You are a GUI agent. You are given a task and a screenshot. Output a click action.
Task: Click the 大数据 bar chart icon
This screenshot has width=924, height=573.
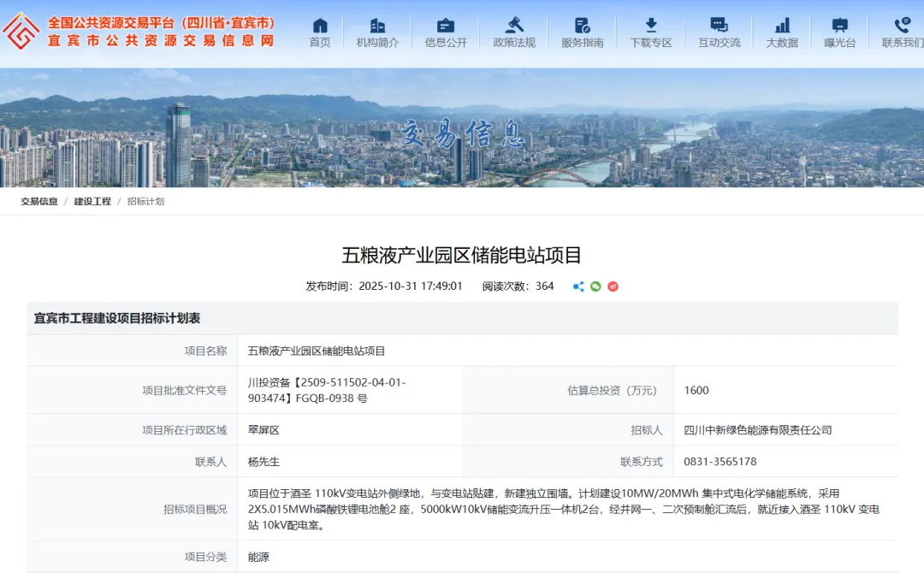782,27
